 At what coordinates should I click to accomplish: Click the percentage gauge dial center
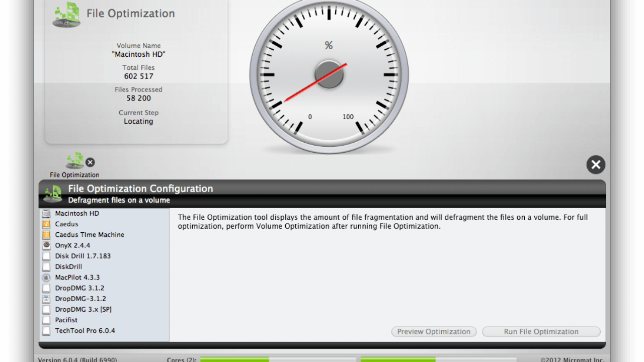point(329,75)
